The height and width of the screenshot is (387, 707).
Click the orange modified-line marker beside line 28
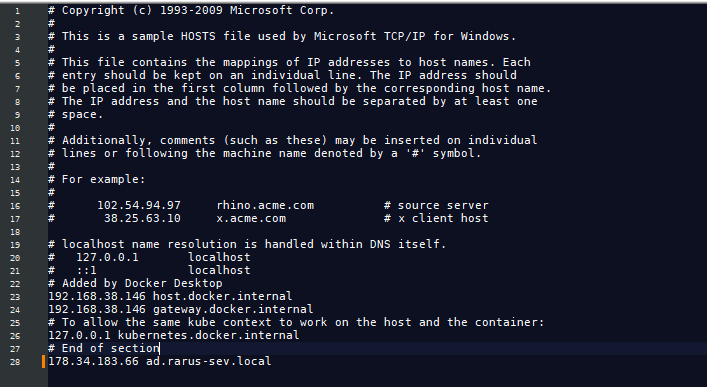tap(44, 361)
